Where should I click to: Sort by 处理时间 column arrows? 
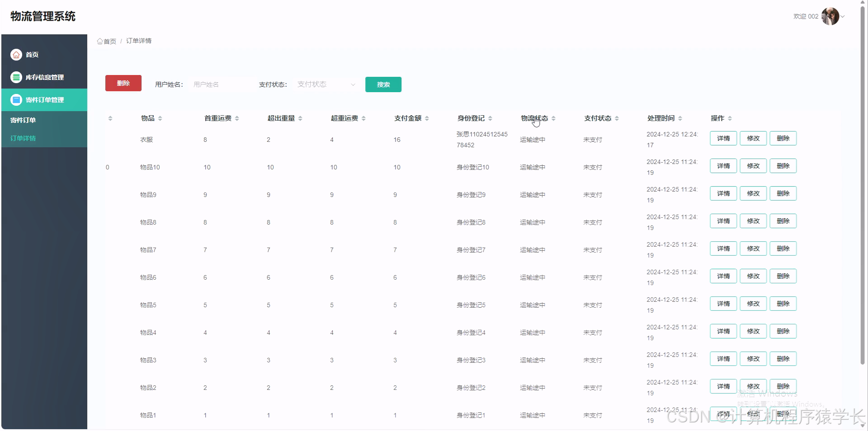coord(680,118)
